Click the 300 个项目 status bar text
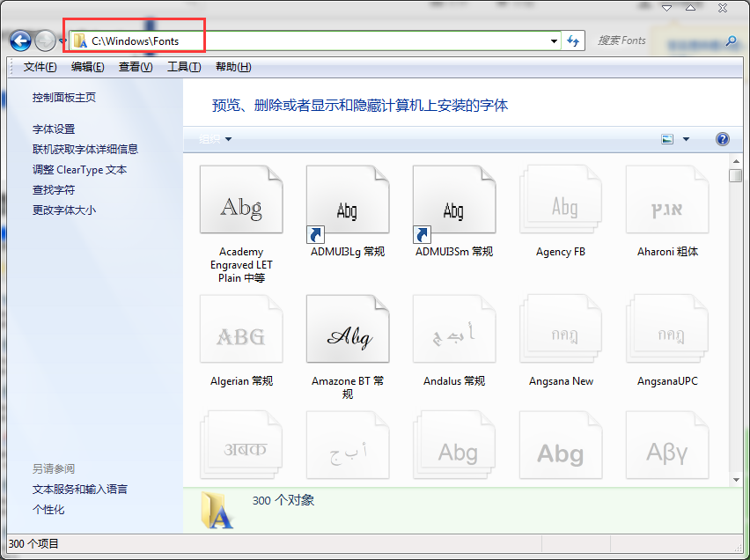 coord(33,544)
